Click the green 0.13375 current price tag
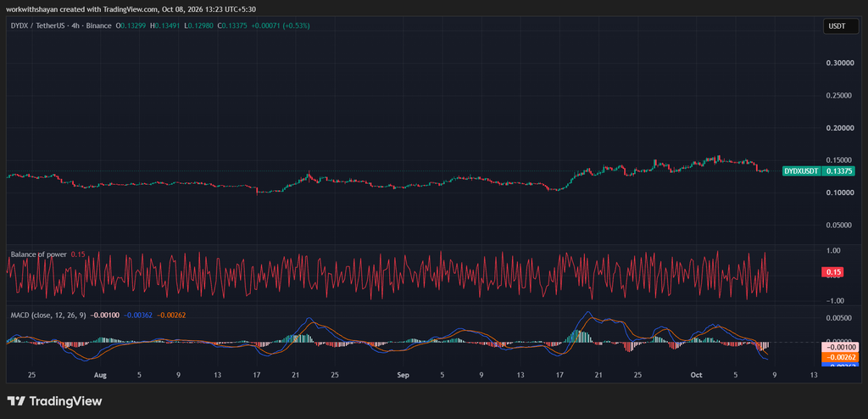 pyautogui.click(x=838, y=171)
